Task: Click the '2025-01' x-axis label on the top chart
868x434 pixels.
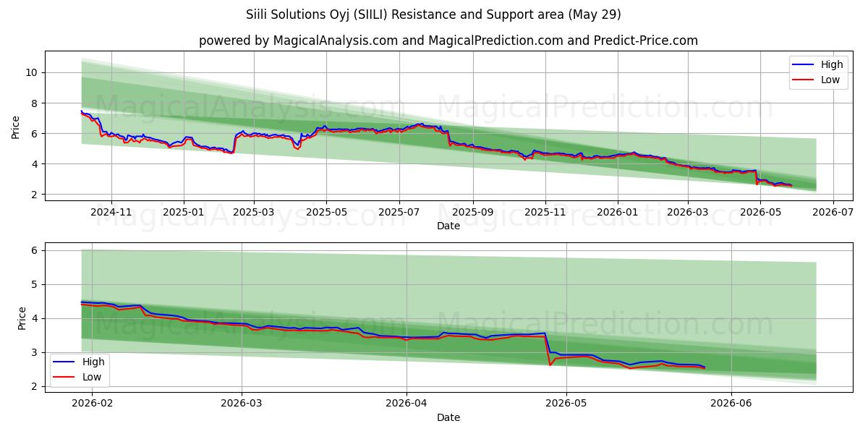Action: point(184,213)
